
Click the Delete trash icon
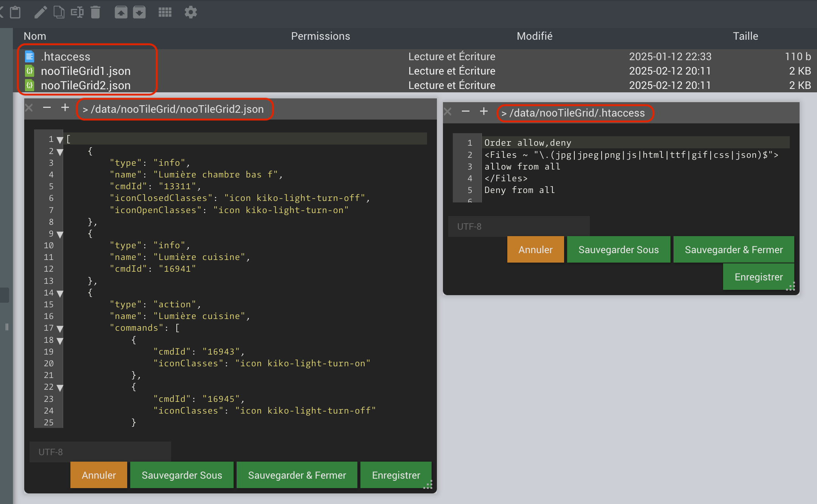click(x=95, y=12)
